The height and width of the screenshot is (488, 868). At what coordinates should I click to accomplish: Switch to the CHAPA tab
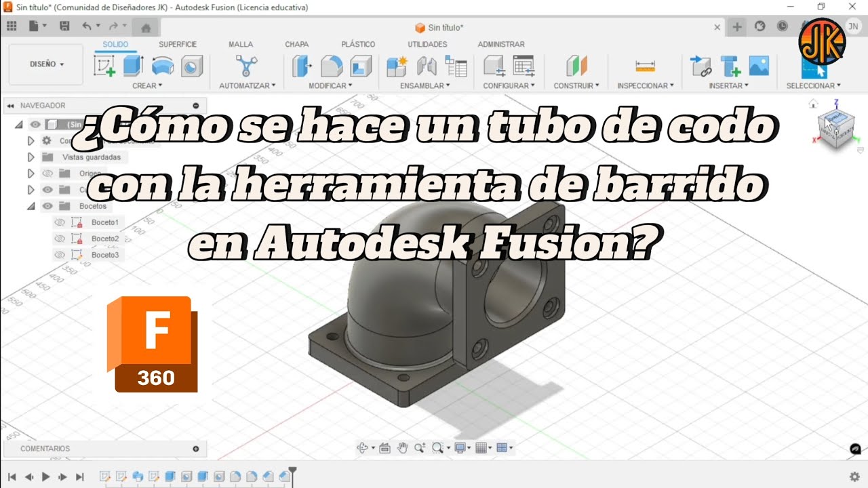(x=296, y=44)
